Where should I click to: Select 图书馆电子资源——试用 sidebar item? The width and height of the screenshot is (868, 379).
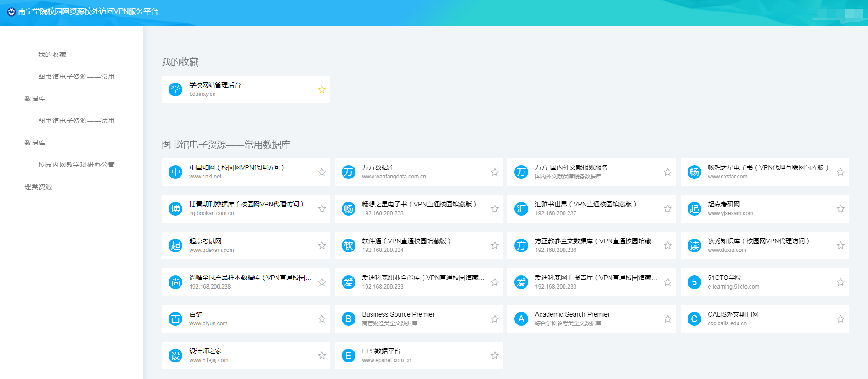(x=76, y=121)
